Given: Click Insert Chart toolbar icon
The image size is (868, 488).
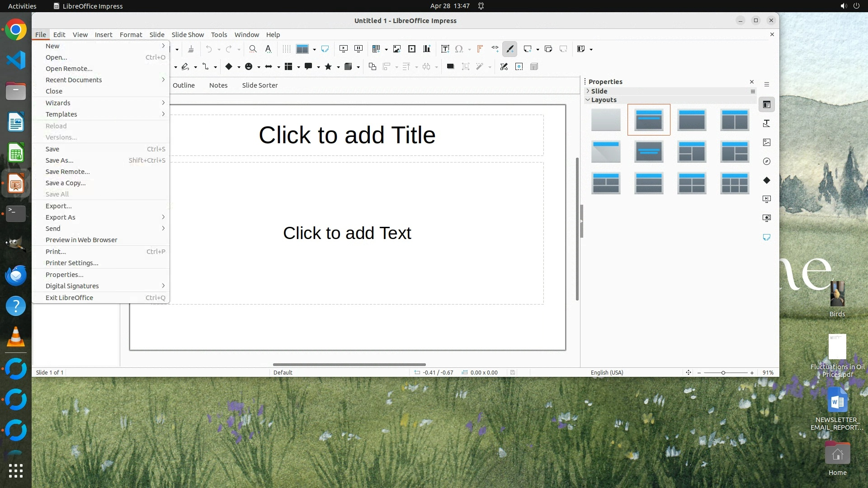Looking at the screenshot, I should tap(427, 49).
